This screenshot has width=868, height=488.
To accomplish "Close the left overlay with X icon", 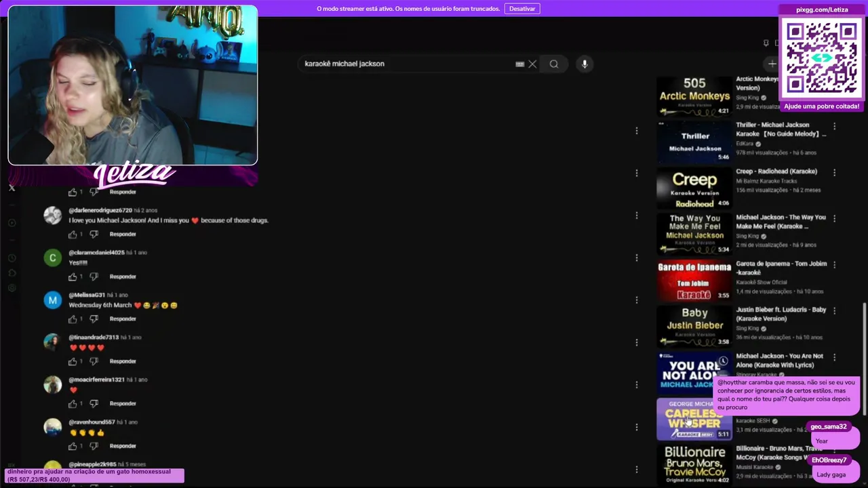I will [x=12, y=188].
